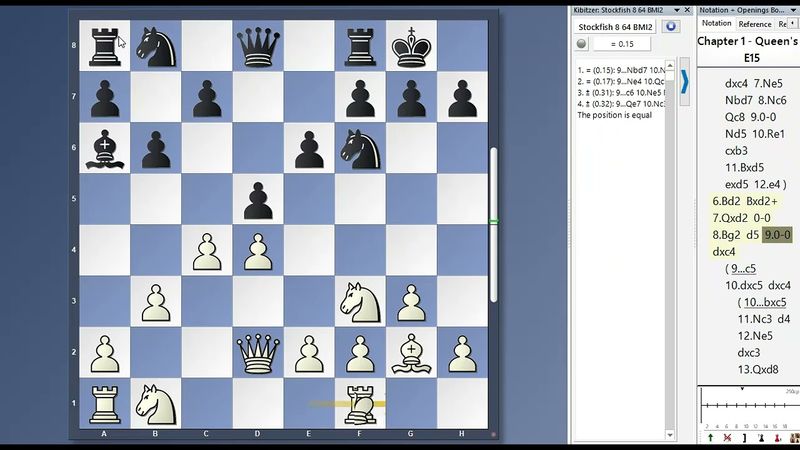Click the black pawn annotation icon
Viewport: 800px width, 450px height.
[761, 437]
